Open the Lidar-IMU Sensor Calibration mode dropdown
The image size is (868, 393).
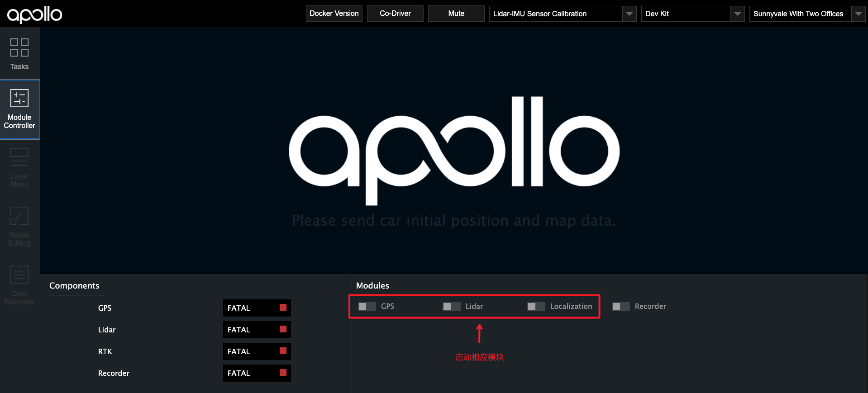click(x=563, y=14)
